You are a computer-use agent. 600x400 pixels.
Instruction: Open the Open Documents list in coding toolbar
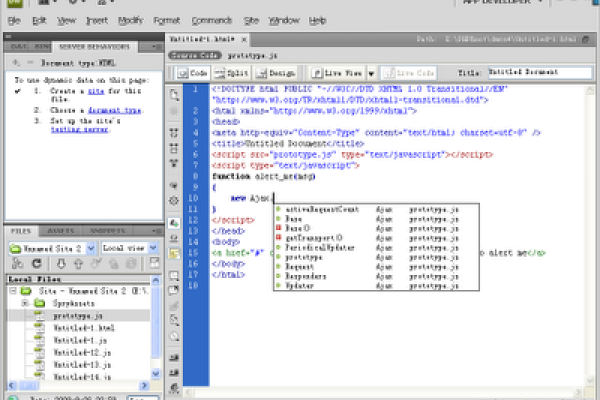174,95
